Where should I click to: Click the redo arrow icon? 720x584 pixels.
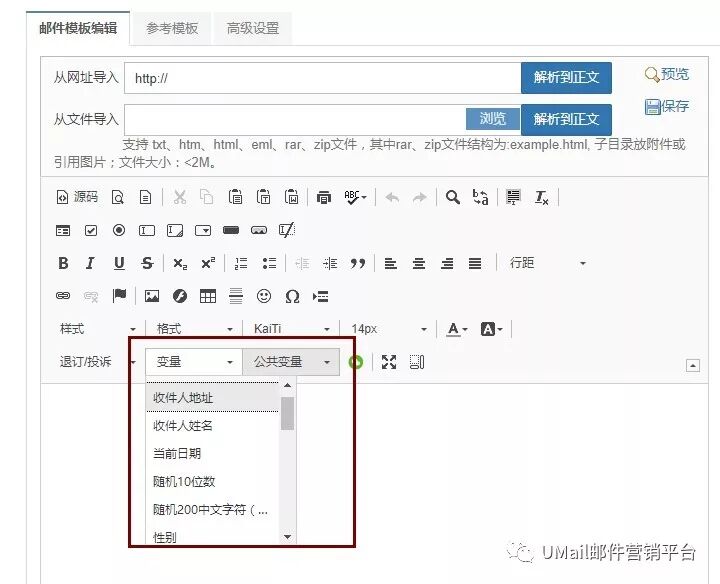(419, 197)
